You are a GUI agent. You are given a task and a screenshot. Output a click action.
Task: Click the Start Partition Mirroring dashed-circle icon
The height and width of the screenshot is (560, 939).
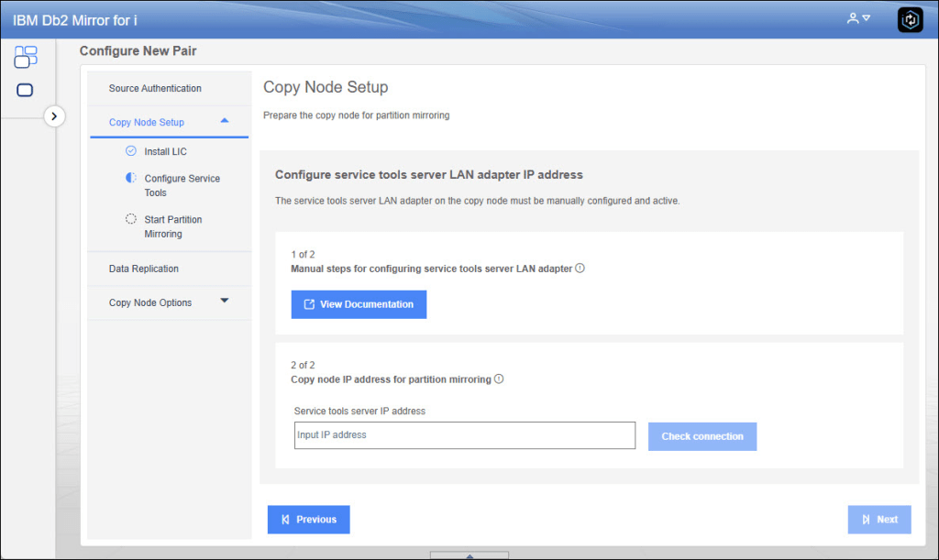130,219
